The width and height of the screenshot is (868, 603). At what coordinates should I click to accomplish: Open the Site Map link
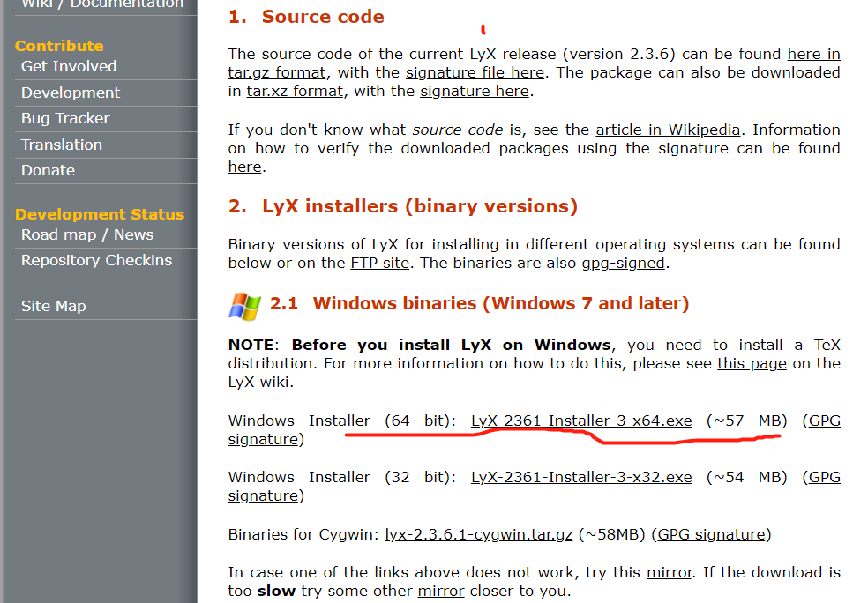coord(53,306)
